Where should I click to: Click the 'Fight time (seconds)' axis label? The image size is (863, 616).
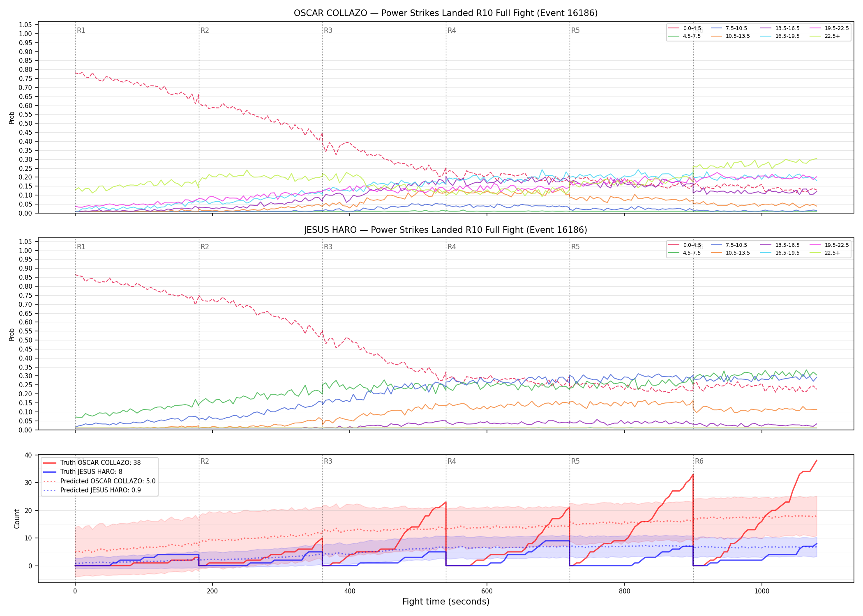(445, 602)
